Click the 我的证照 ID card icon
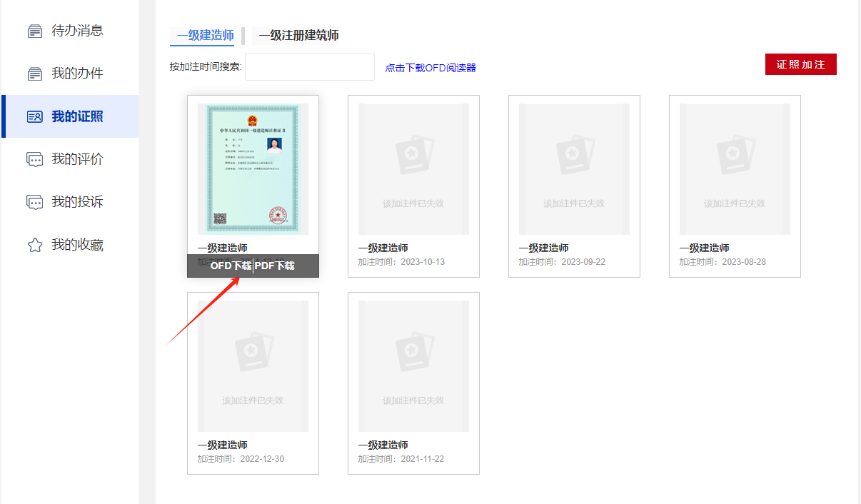 click(x=34, y=116)
